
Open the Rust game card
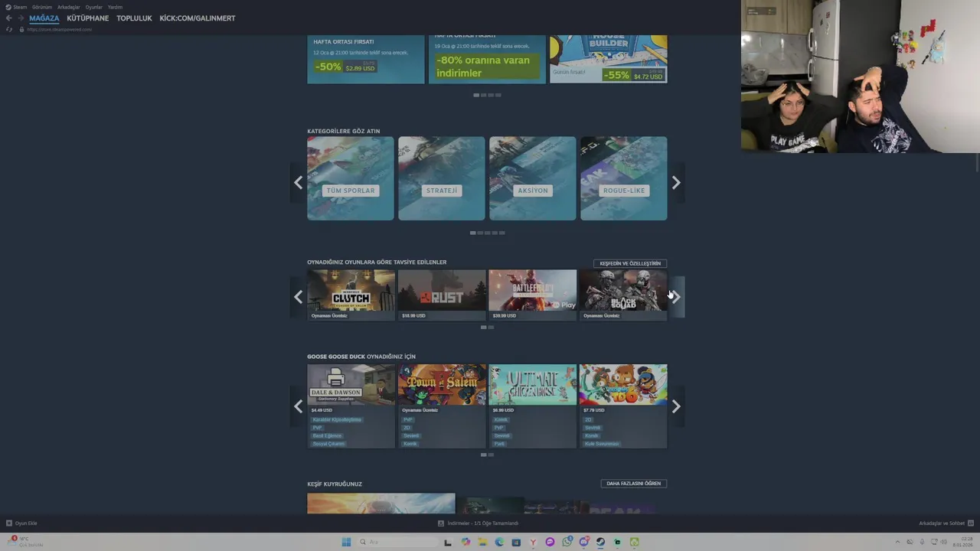point(442,295)
